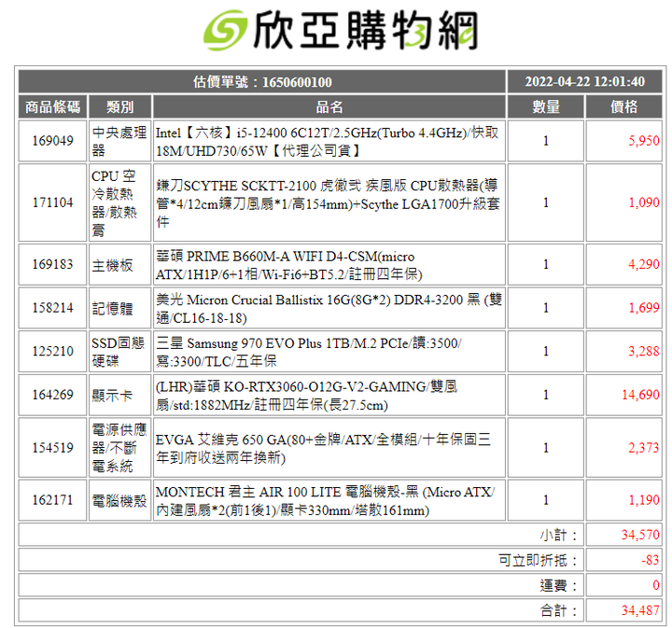Click the MONTECH AIR 100 LITE product name

[x=326, y=501]
